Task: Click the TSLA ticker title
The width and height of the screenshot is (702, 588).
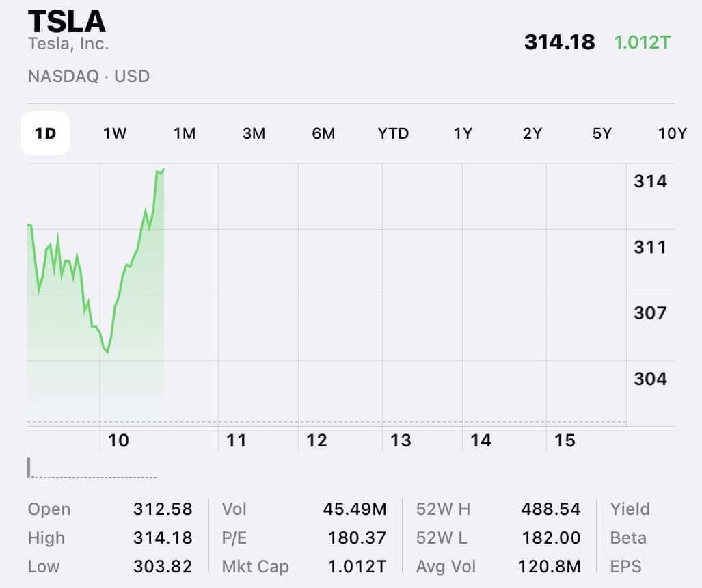Action: tap(67, 22)
